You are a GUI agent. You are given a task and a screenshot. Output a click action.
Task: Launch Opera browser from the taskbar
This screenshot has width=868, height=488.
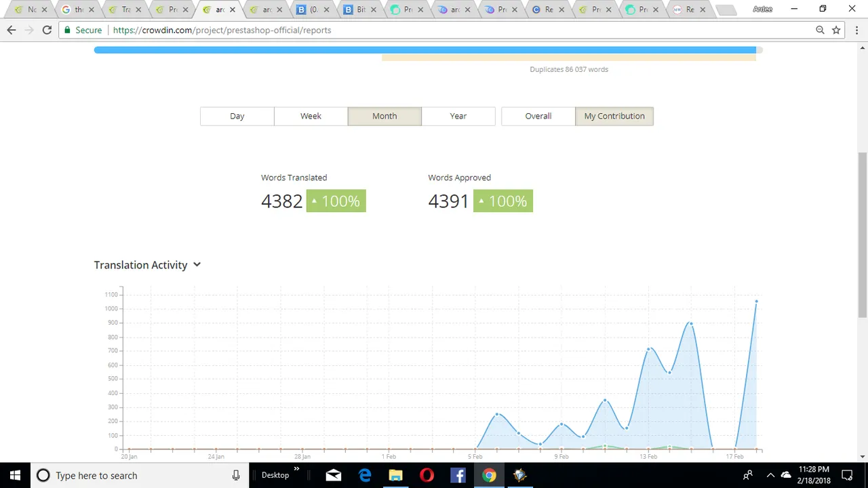(x=427, y=475)
